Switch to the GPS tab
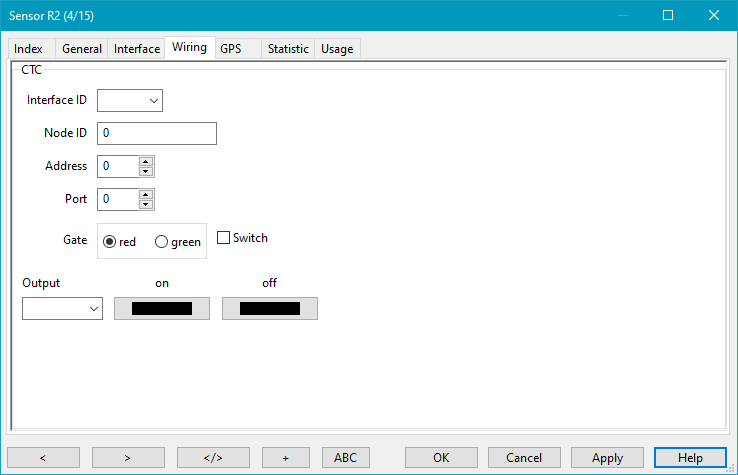 (x=231, y=48)
